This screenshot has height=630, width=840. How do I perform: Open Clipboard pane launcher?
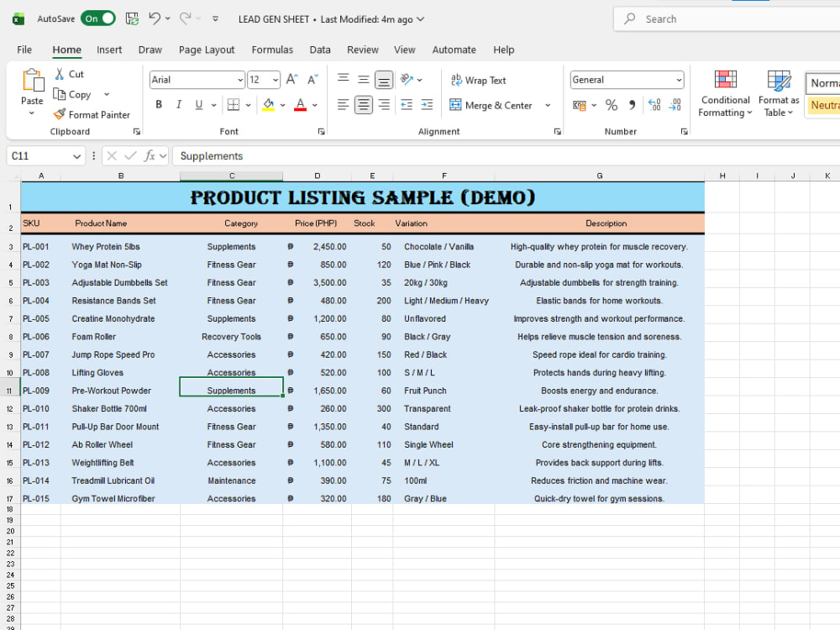pyautogui.click(x=137, y=131)
